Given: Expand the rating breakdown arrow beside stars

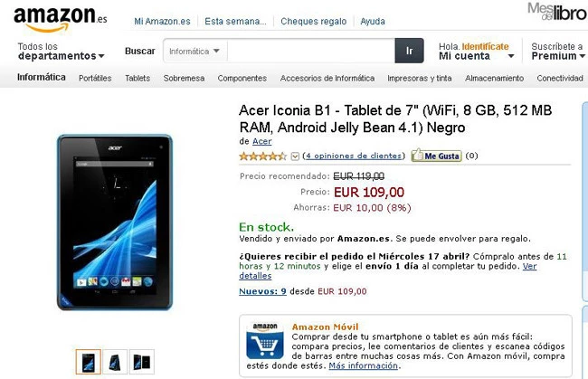Looking at the screenshot, I should coord(295,156).
